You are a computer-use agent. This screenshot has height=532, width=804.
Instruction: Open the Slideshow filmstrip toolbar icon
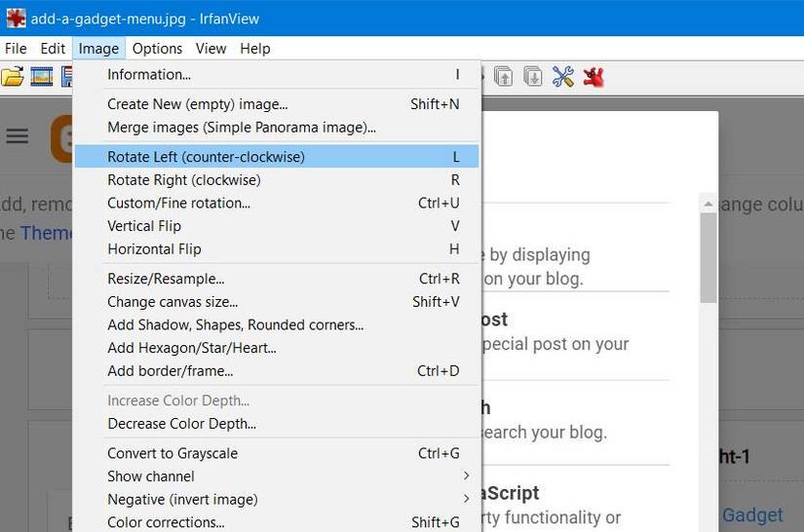[42, 77]
